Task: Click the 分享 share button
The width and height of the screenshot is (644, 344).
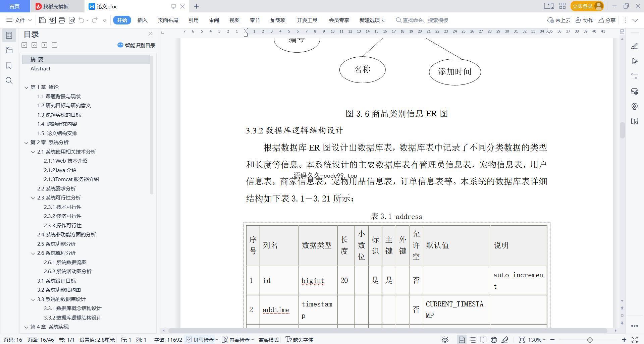Action: pos(607,20)
